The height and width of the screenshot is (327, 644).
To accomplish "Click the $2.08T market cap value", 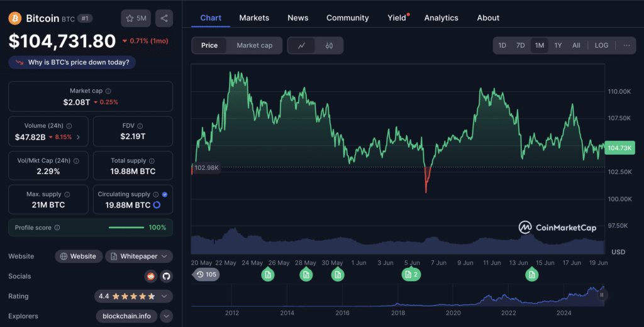I will click(x=76, y=103).
